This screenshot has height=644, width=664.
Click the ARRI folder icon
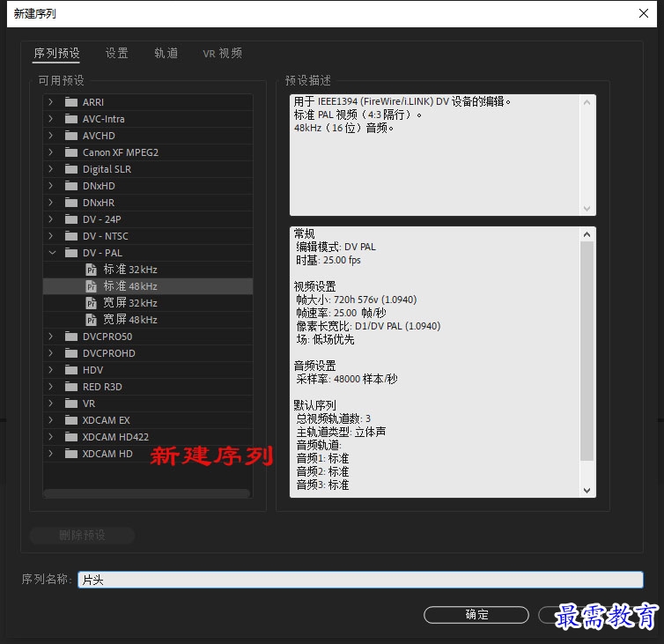click(x=71, y=102)
